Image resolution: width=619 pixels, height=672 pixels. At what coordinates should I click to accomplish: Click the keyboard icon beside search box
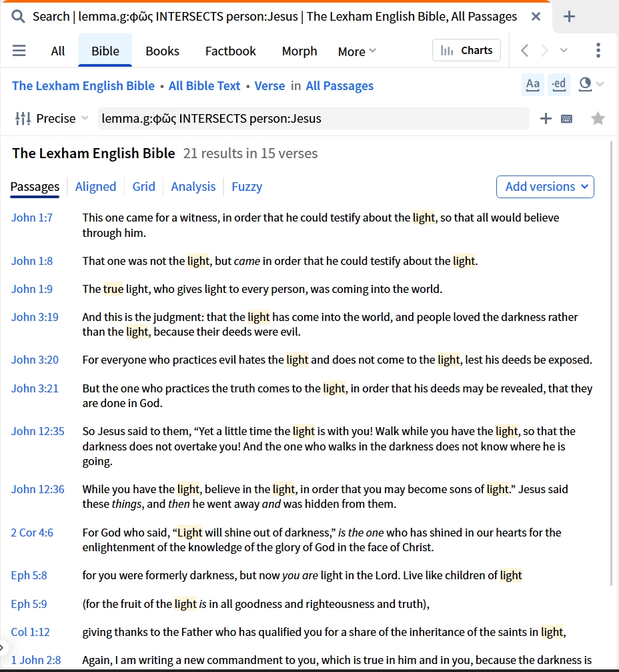click(566, 119)
